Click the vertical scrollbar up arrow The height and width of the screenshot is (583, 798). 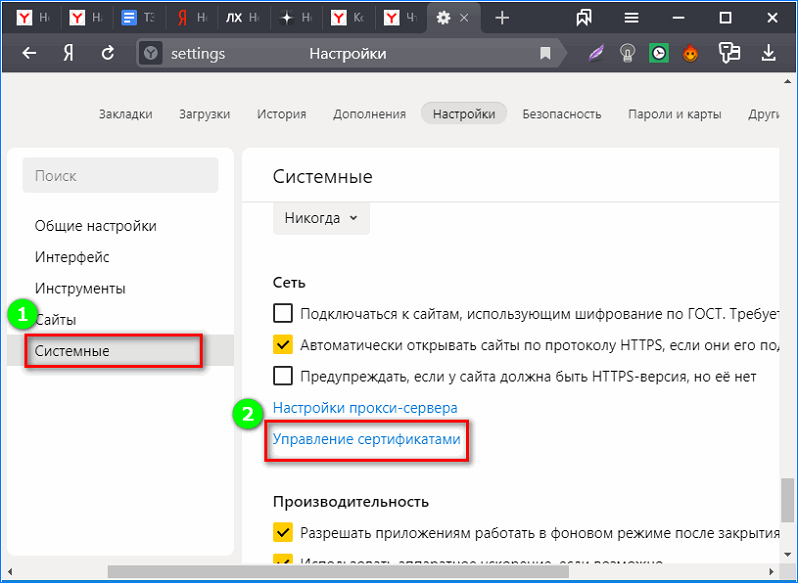[787, 81]
